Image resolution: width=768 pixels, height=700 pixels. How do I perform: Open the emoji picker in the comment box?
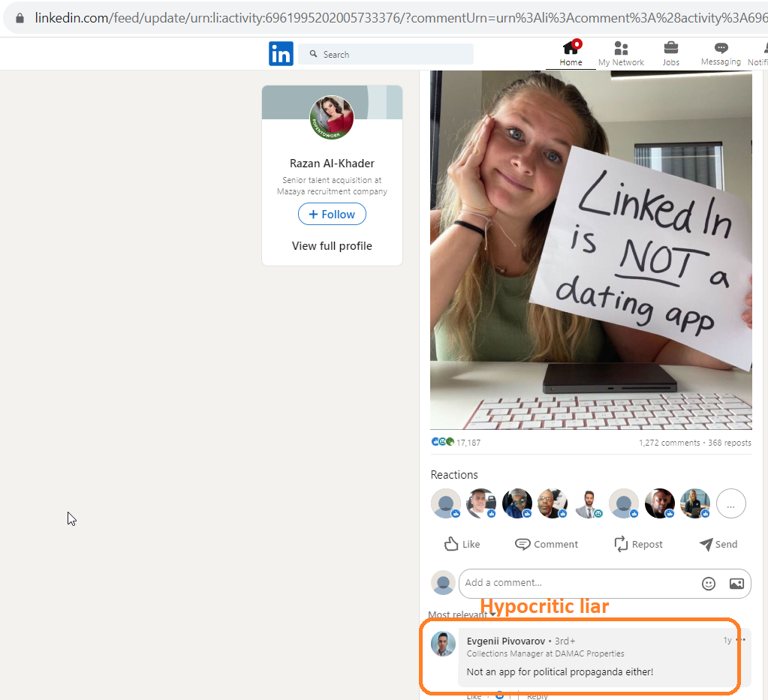pyautogui.click(x=708, y=584)
